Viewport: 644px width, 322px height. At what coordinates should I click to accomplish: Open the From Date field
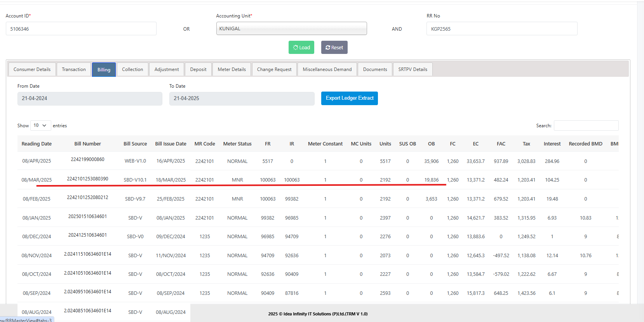tap(90, 99)
